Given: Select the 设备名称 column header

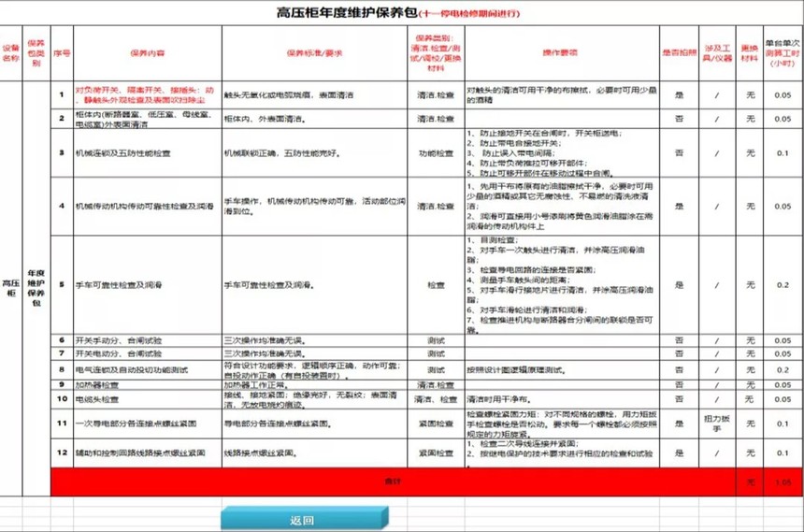Looking at the screenshot, I should pyautogui.click(x=11, y=53).
